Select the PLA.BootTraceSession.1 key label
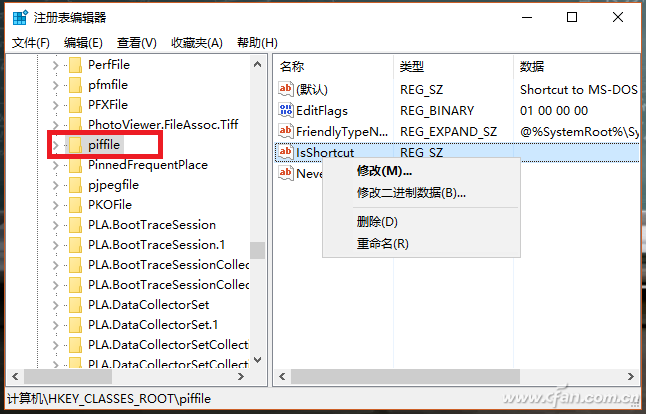The image size is (646, 414). click(157, 245)
